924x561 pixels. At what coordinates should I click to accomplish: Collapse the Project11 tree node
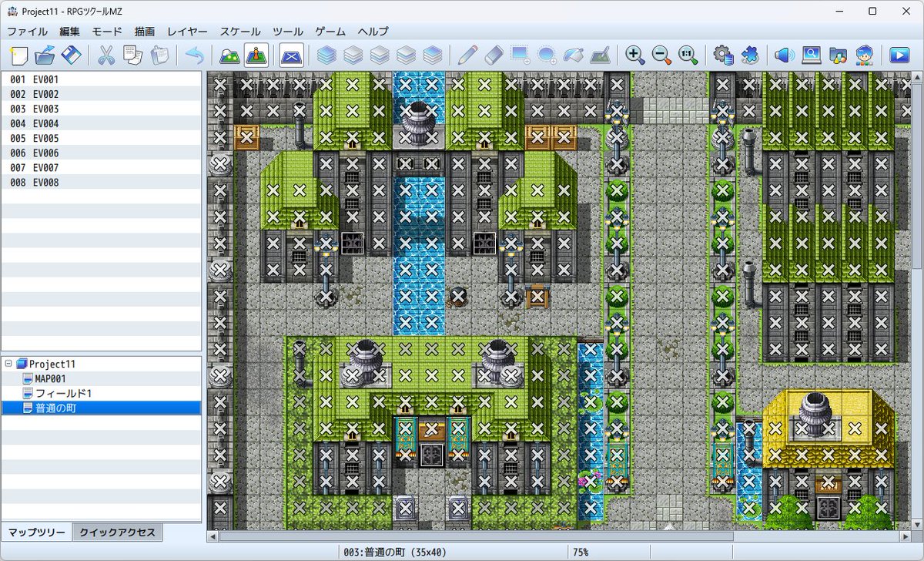pos(8,364)
